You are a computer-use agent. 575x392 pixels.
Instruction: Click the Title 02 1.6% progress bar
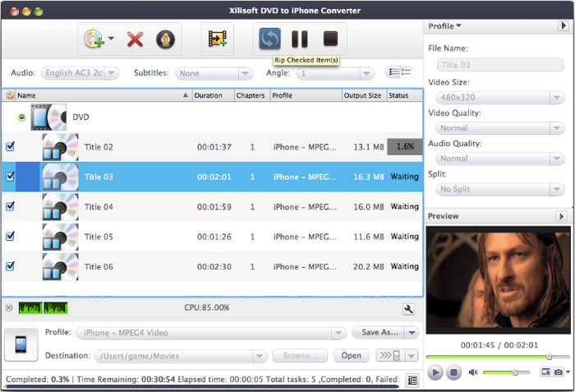pos(405,147)
